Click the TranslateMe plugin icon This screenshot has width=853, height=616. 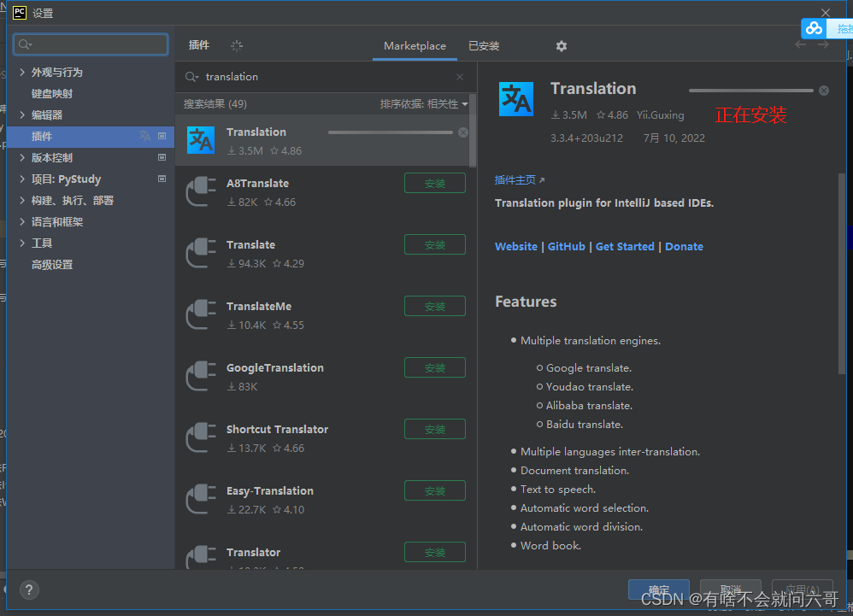point(201,314)
